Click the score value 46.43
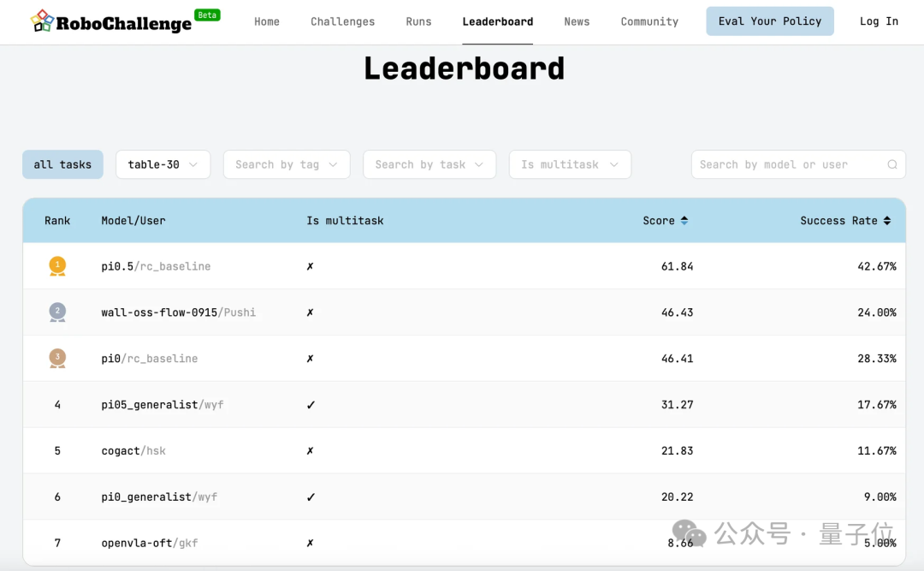The width and height of the screenshot is (924, 571). click(677, 312)
